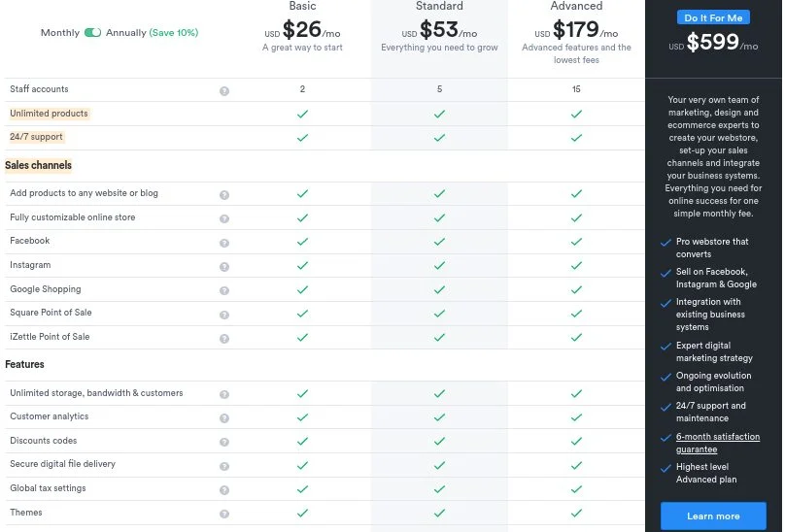Click 'Pro webstore that converts' bullet text

pos(712,248)
